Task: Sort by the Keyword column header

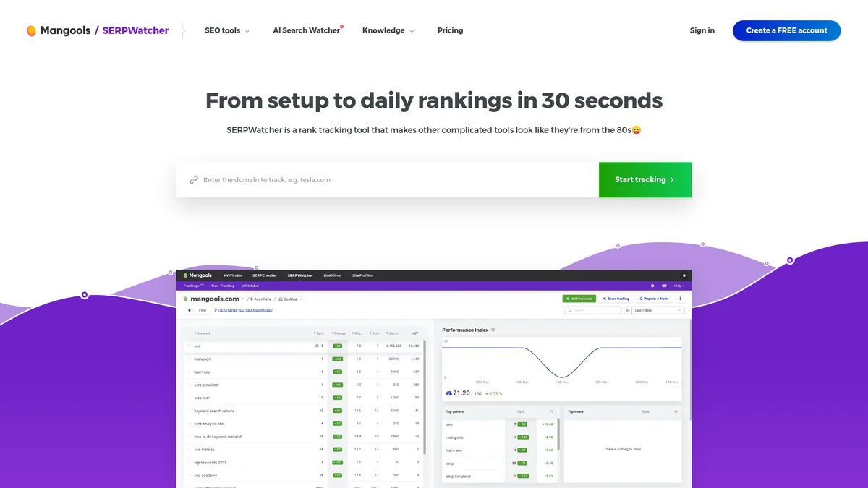Action: (203, 333)
